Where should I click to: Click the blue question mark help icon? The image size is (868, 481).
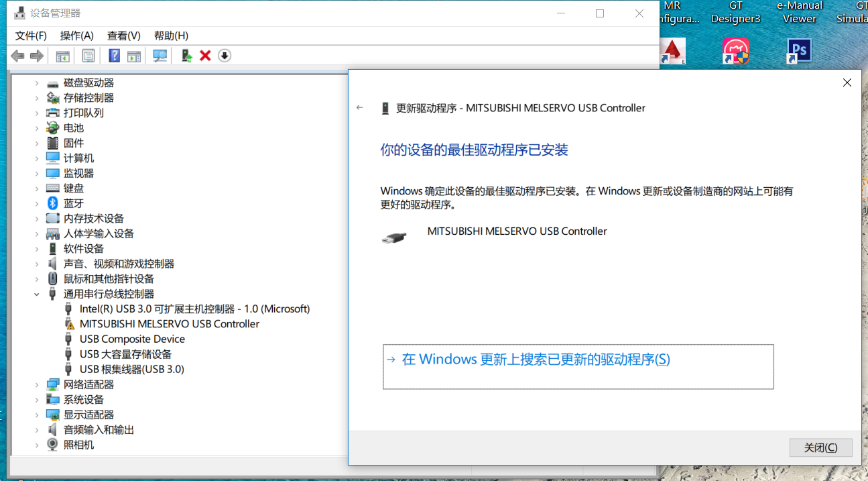click(115, 56)
